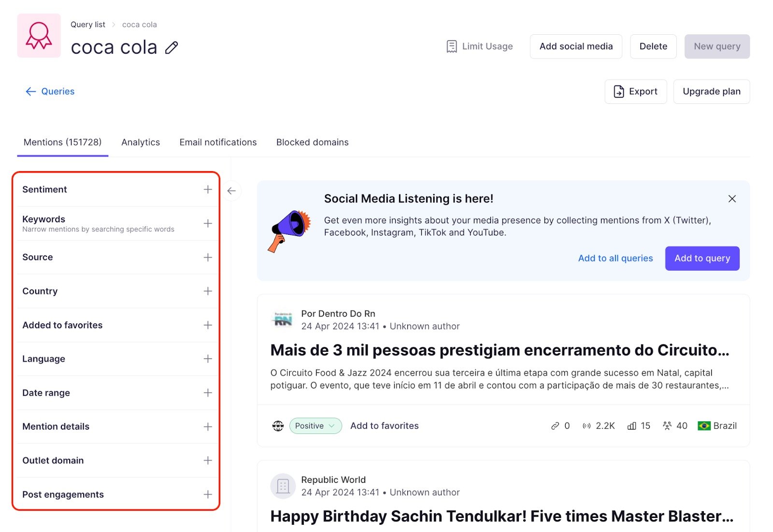The width and height of the screenshot is (773, 532).
Task: Click the Brazil flag icon
Action: tap(704, 426)
